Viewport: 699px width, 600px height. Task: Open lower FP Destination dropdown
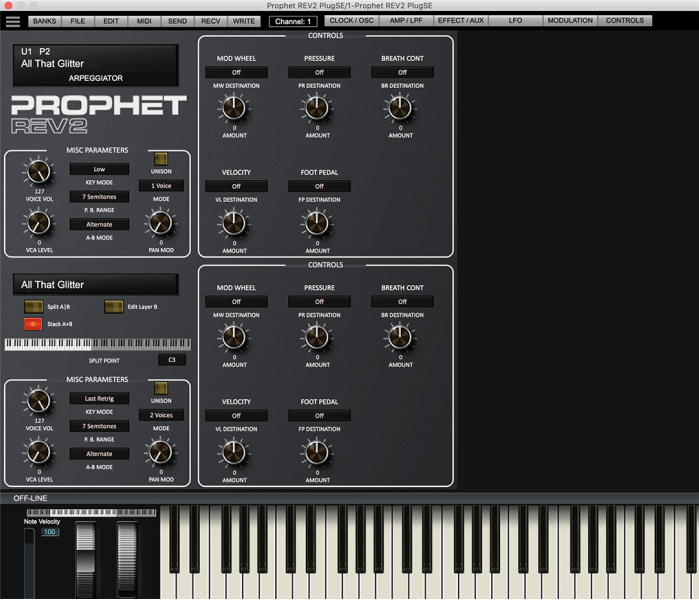[319, 416]
